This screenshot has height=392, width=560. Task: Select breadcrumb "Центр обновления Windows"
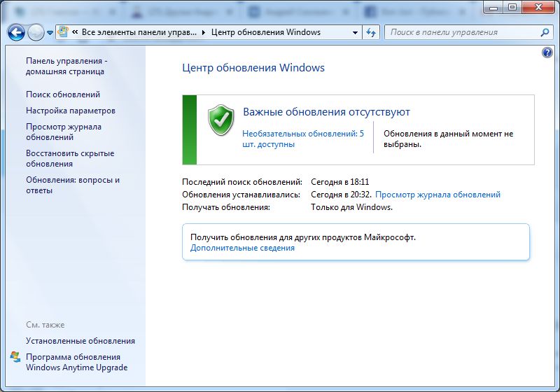point(266,32)
